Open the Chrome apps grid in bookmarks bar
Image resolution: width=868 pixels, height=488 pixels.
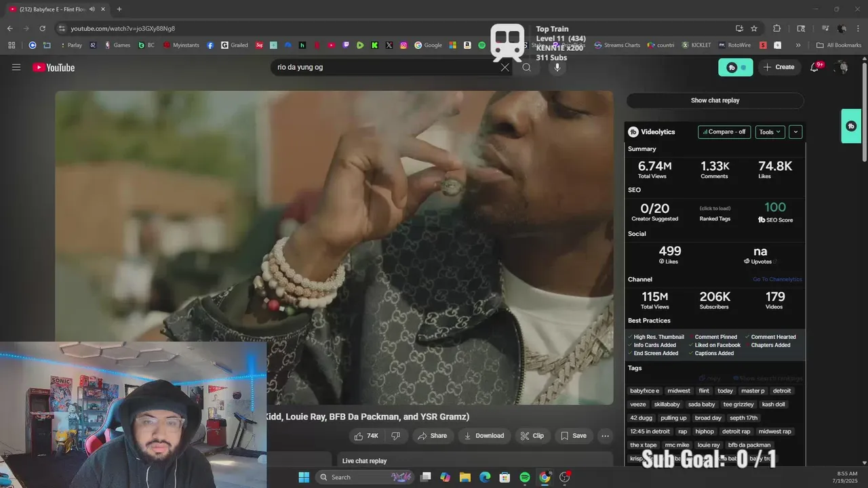(x=12, y=45)
